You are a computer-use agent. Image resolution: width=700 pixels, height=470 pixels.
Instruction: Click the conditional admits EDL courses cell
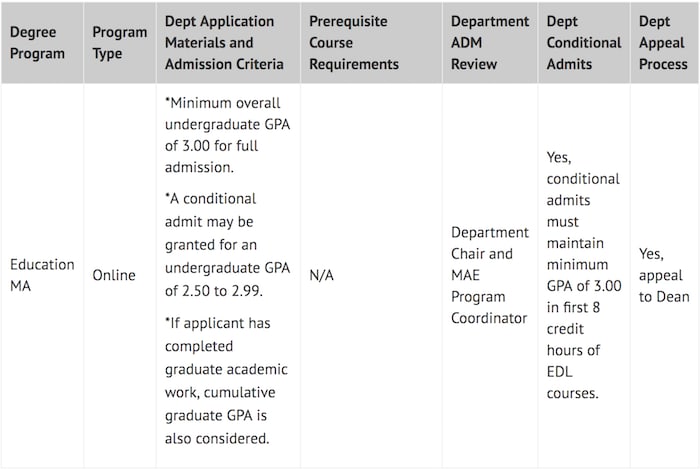click(584, 275)
